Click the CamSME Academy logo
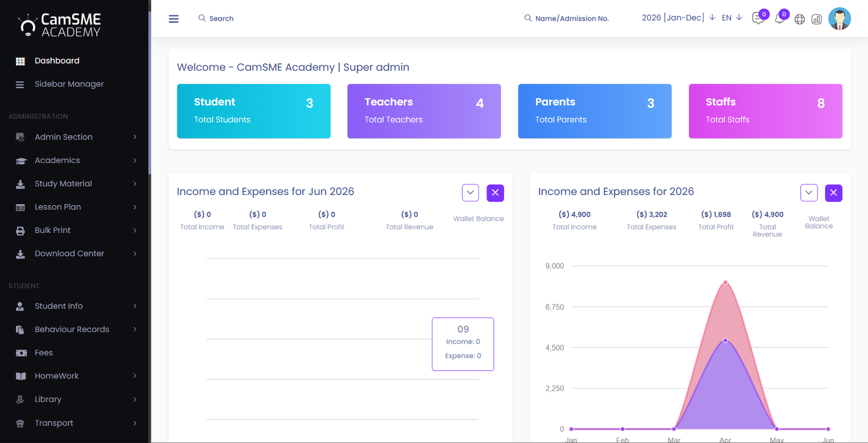The image size is (868, 443). point(60,25)
